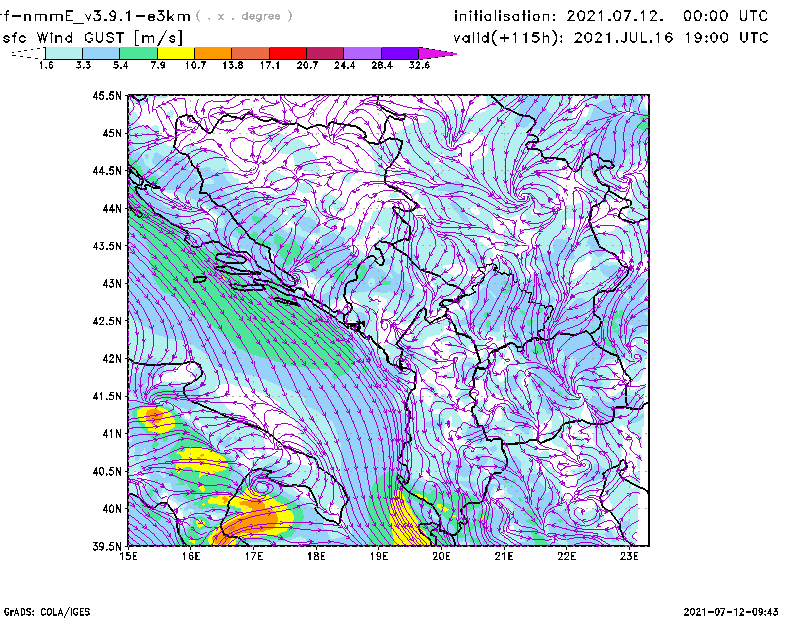This screenshot has width=800, height=618.
Task: Click the 43.5N latitude label
Action: [x=107, y=246]
